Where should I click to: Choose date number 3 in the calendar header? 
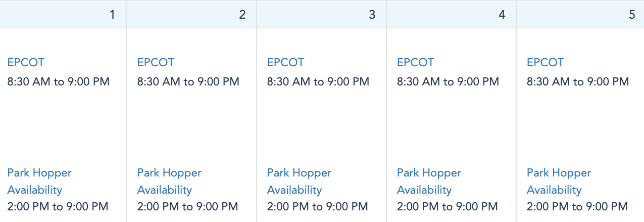pyautogui.click(x=372, y=15)
